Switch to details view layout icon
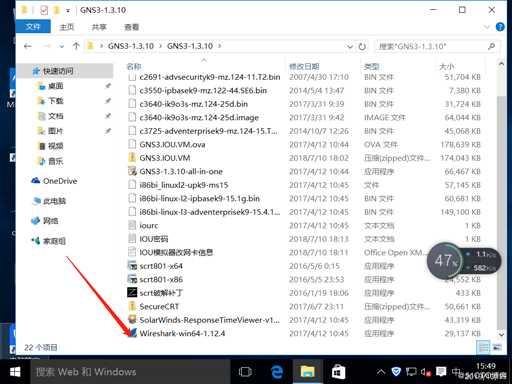 coord(484,347)
